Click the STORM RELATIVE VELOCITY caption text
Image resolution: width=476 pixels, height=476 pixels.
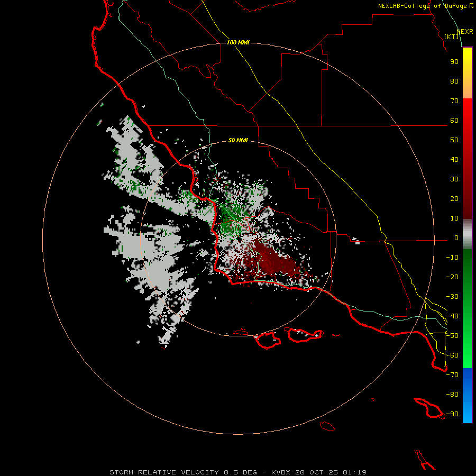[x=164, y=472]
